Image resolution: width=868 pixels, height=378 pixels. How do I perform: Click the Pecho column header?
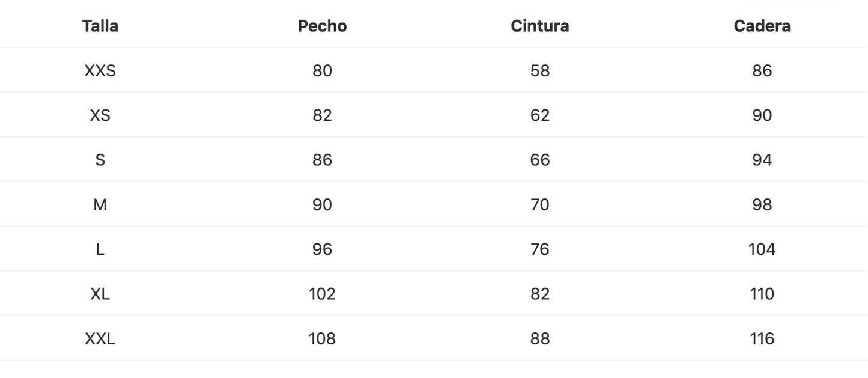(x=322, y=26)
